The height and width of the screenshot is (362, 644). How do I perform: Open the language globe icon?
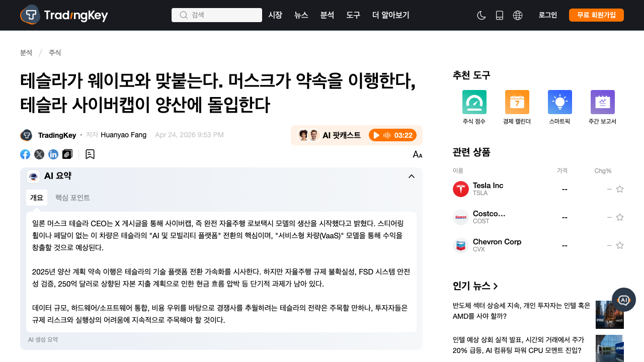pos(518,15)
